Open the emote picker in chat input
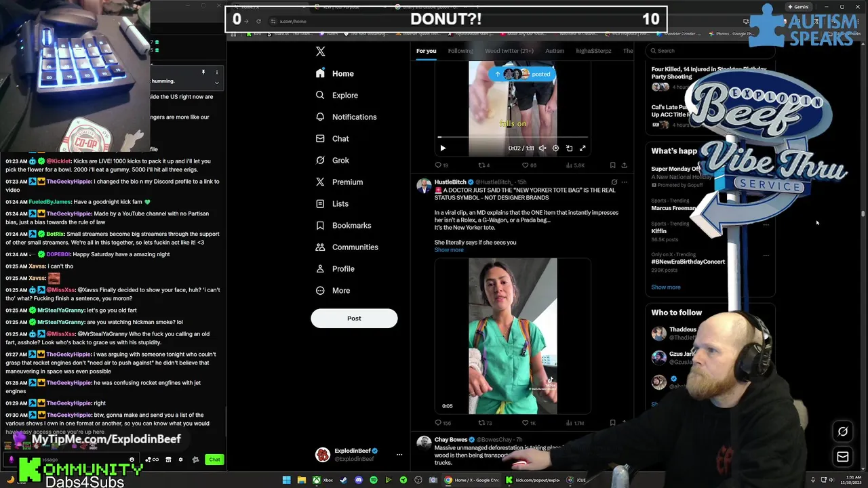The image size is (868, 488). [132, 460]
